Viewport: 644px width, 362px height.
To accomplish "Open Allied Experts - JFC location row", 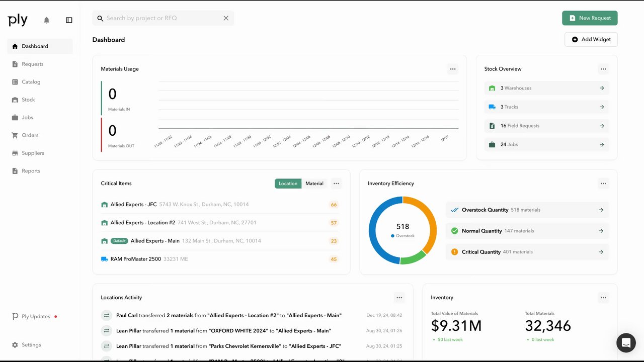I will [x=220, y=205].
